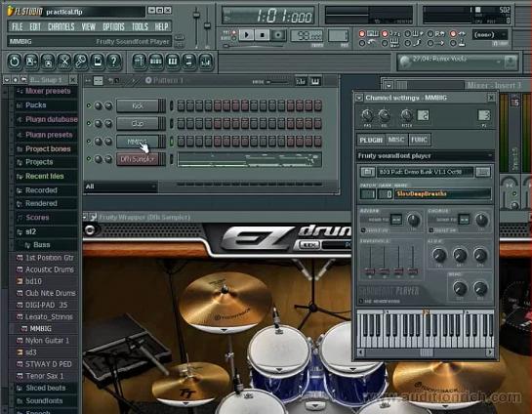Click the news panel download icon
Viewport: 532px width, 414px height.
click(x=510, y=62)
